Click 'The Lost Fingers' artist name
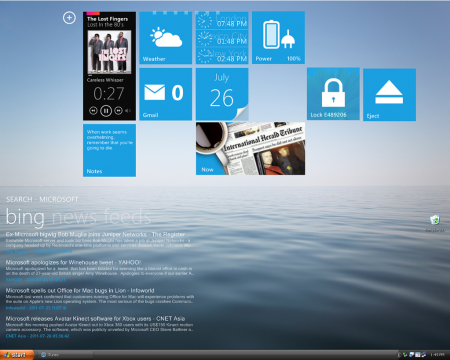450x360 pixels. tap(107, 19)
